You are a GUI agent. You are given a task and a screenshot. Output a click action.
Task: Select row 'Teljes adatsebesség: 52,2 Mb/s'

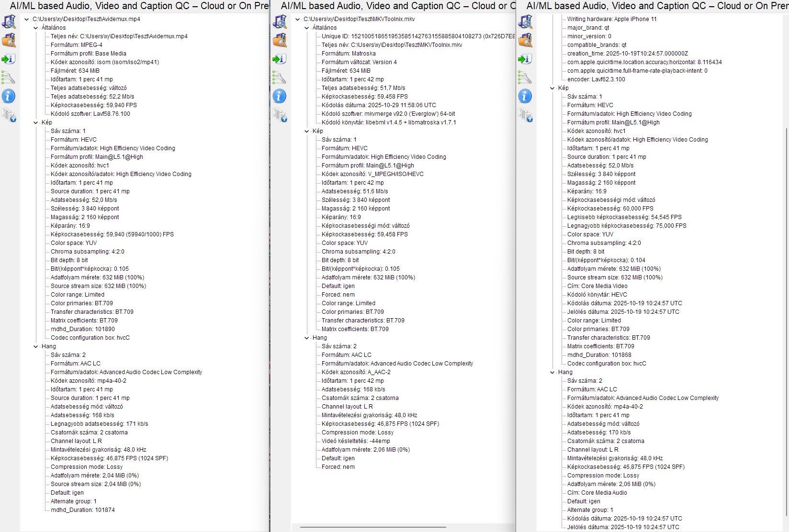point(92,97)
